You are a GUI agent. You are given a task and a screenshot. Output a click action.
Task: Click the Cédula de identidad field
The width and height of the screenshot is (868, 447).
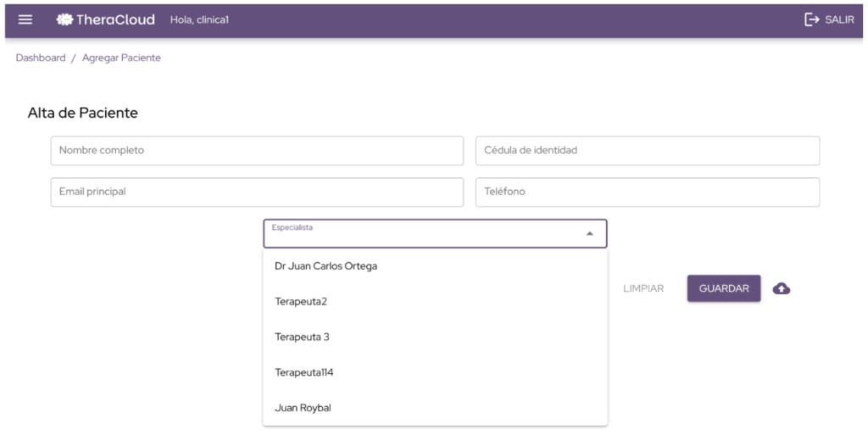pos(647,150)
